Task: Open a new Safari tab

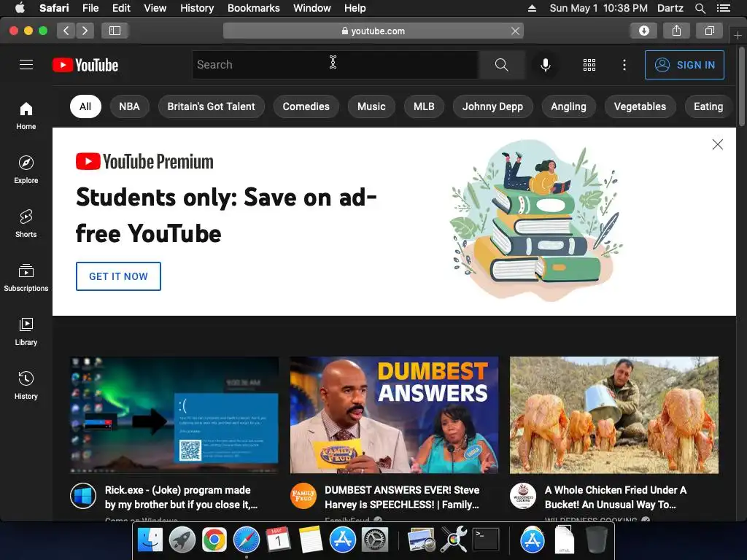Action: [738, 35]
